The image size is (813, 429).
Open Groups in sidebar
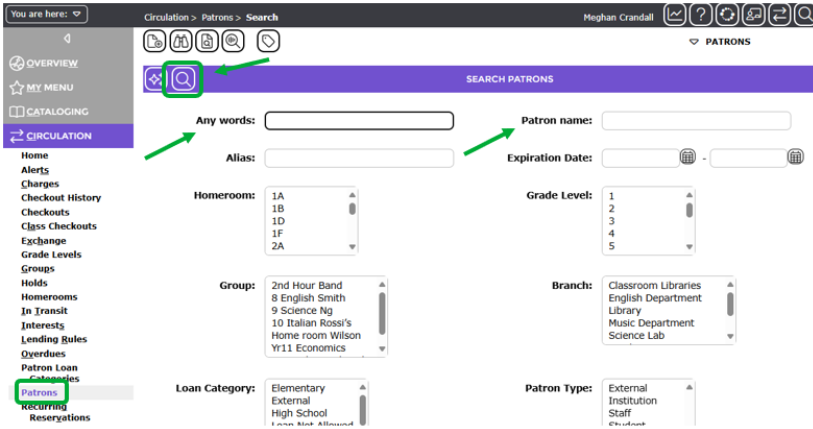click(37, 269)
